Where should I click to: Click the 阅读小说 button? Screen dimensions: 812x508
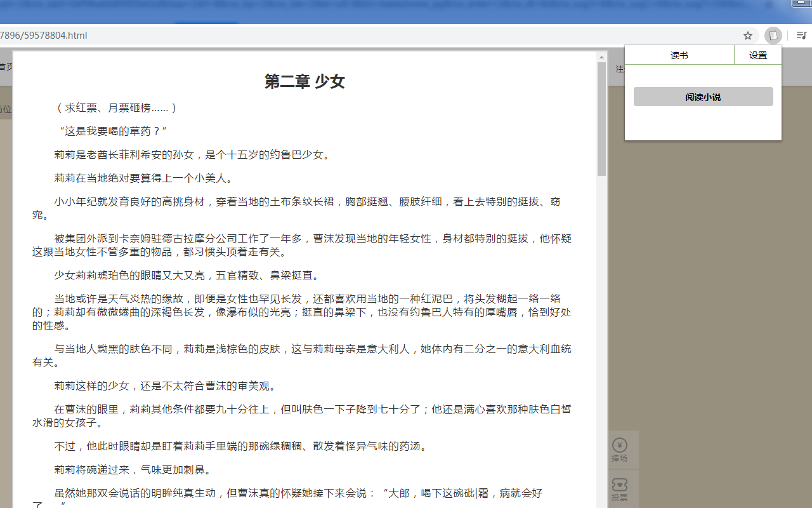pos(703,96)
